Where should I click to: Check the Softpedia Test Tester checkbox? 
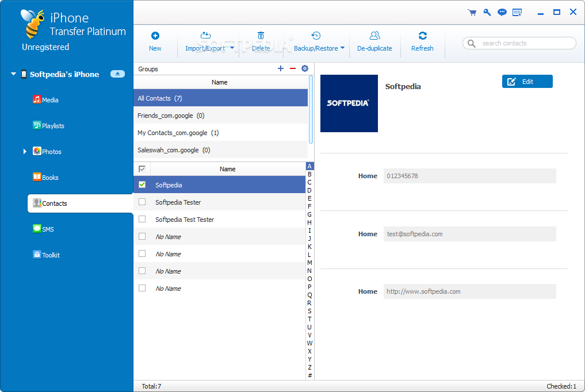142,219
